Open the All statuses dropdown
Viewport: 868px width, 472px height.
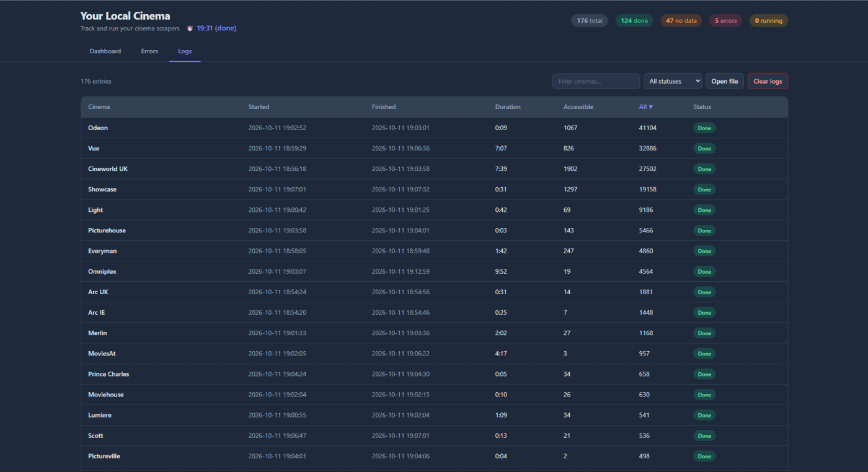tap(673, 81)
